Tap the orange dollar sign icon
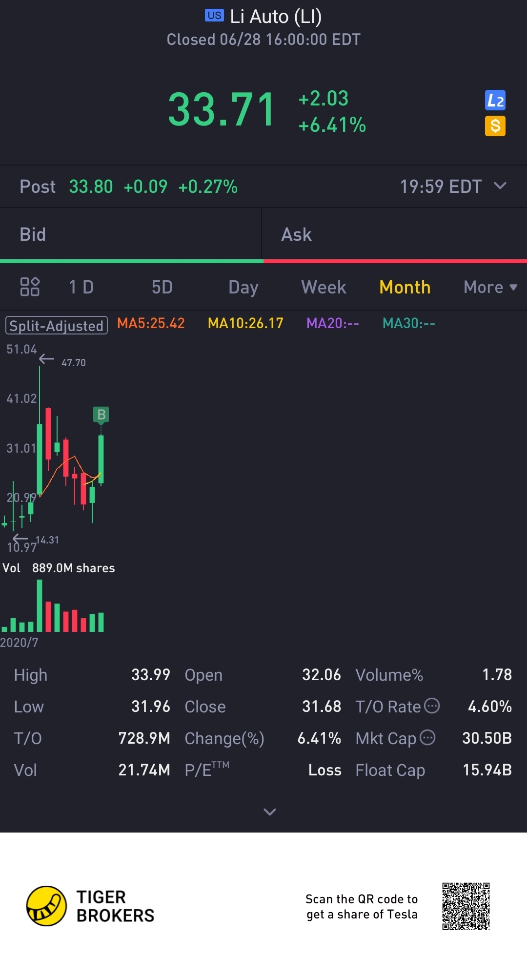 [495, 126]
